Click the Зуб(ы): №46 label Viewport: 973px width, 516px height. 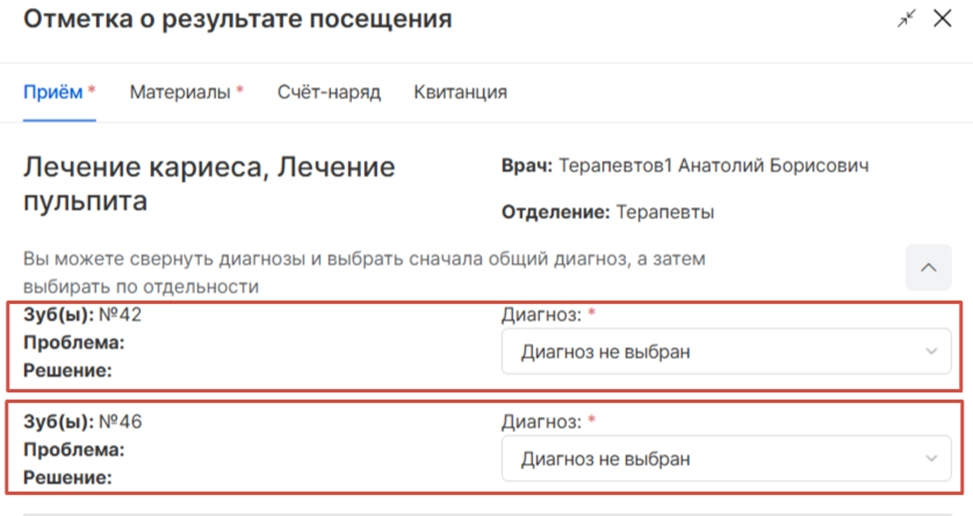[x=82, y=422]
